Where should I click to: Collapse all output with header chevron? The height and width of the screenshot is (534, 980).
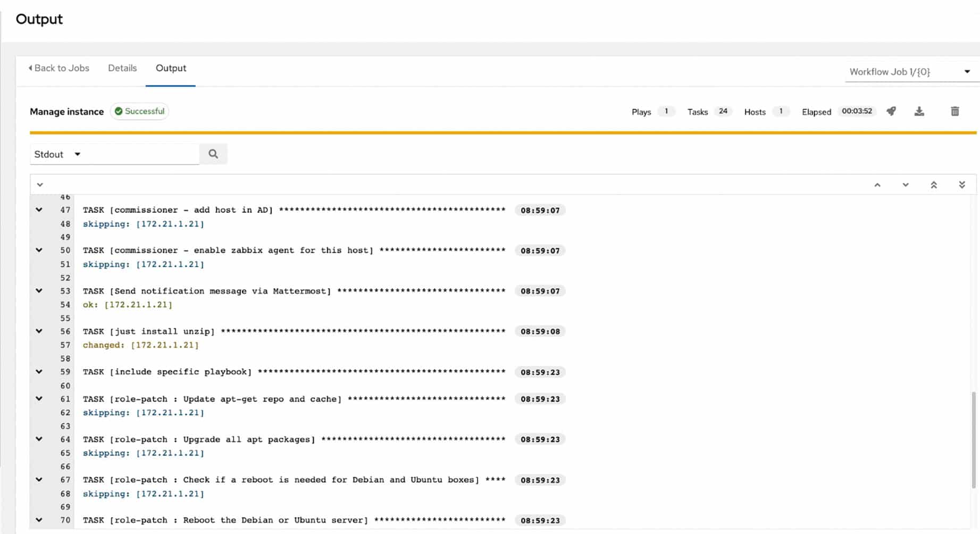pos(40,185)
